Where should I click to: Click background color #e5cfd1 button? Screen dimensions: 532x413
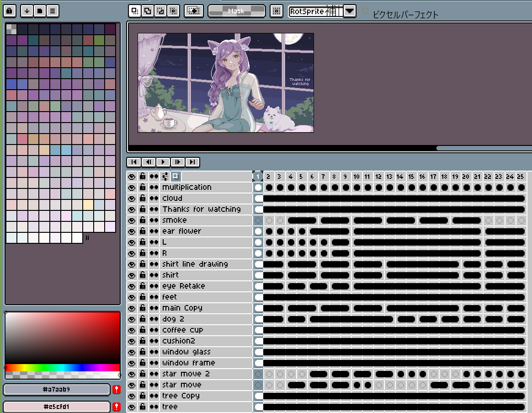(56, 407)
